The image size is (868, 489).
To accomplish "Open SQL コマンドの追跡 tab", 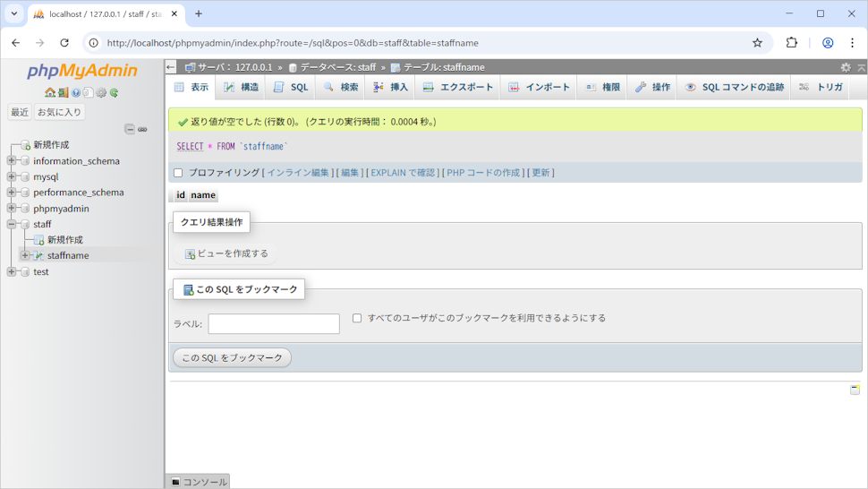I will coord(734,87).
